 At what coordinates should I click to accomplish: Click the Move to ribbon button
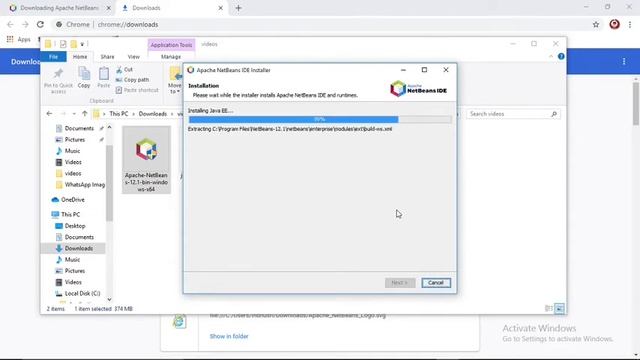pyautogui.click(x=175, y=80)
